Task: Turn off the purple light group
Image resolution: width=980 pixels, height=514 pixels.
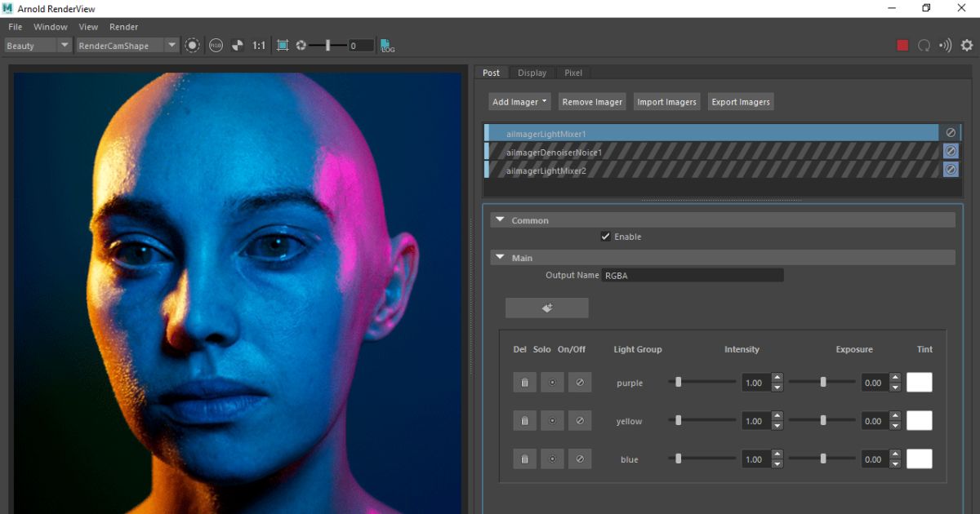Action: 580,383
